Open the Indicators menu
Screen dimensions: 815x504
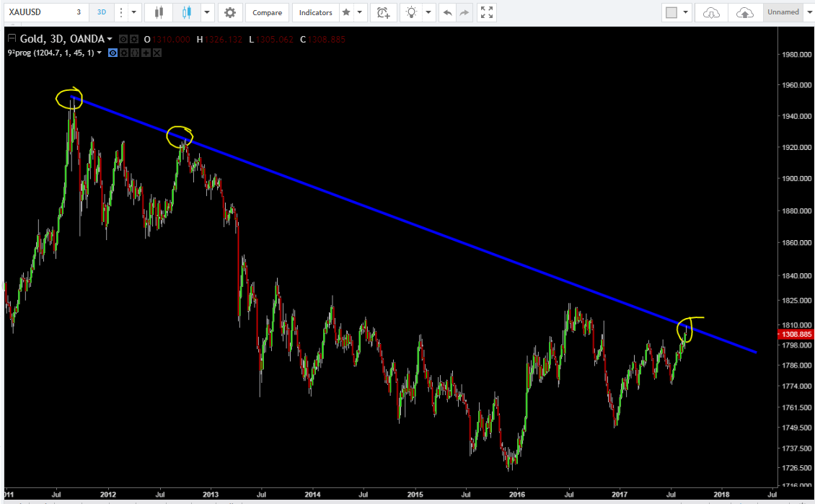(316, 12)
